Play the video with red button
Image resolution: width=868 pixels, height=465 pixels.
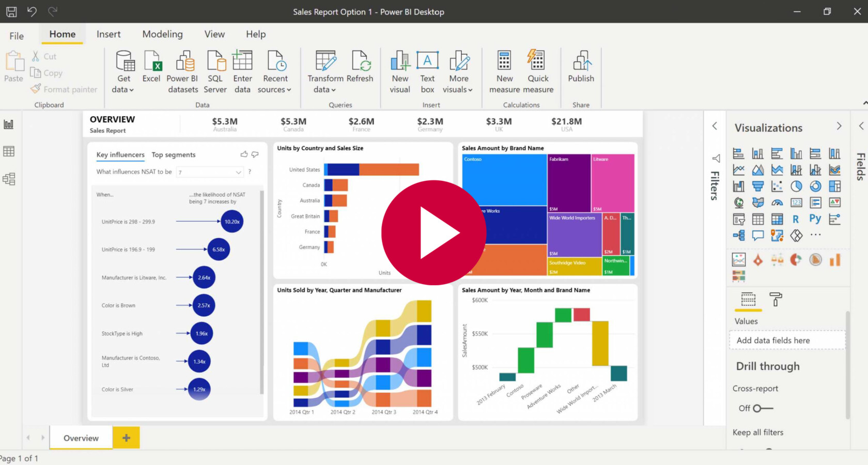(x=433, y=233)
